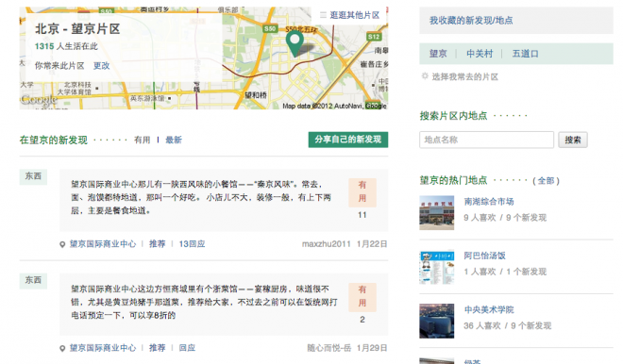
Task: Mark 秦京风味 post as 有用
Action: (x=362, y=191)
